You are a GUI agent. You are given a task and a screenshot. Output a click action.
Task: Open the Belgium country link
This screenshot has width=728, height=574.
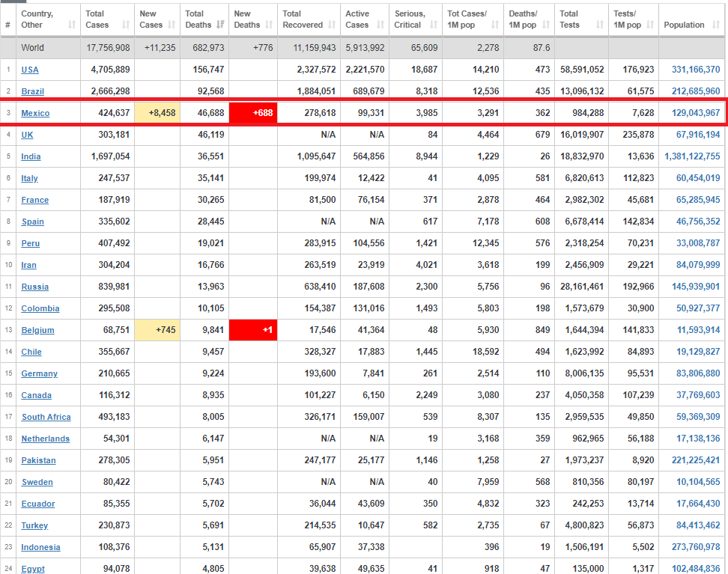tap(37, 330)
